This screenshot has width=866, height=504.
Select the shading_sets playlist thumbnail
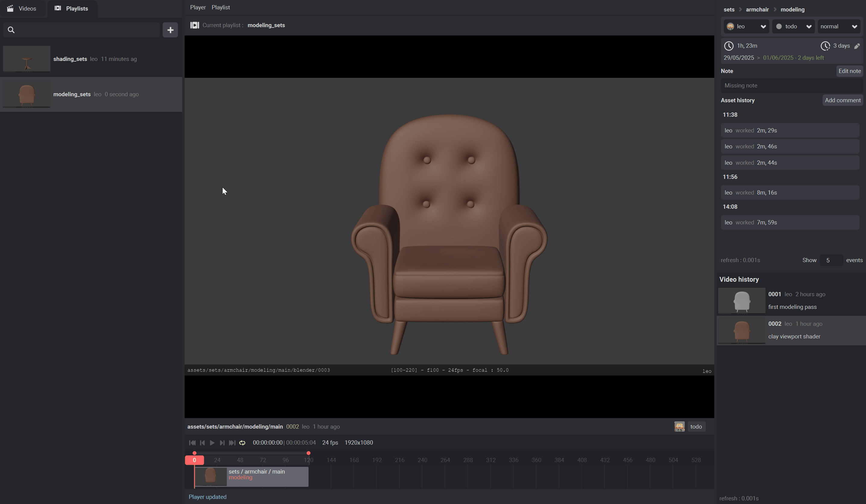pyautogui.click(x=27, y=59)
